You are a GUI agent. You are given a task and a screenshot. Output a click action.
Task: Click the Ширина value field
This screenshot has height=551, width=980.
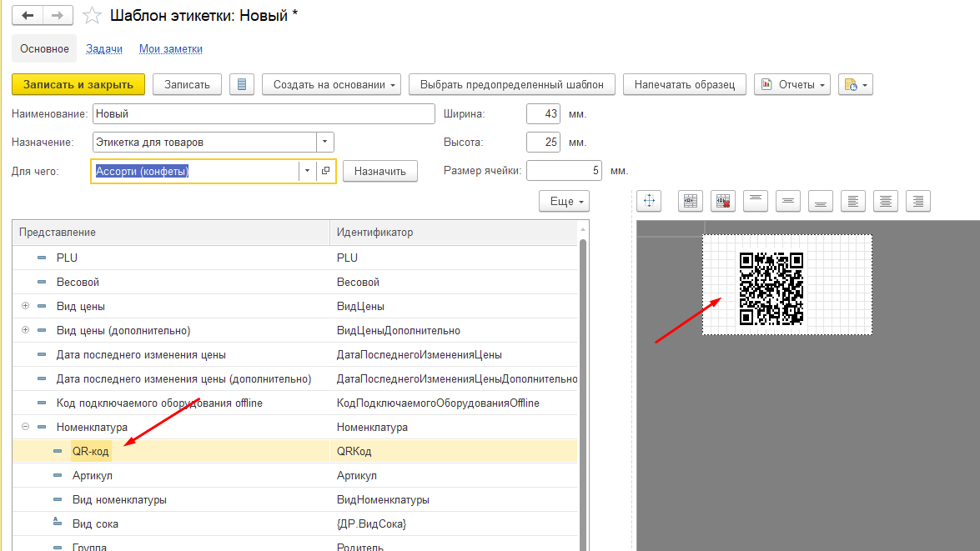click(x=543, y=113)
